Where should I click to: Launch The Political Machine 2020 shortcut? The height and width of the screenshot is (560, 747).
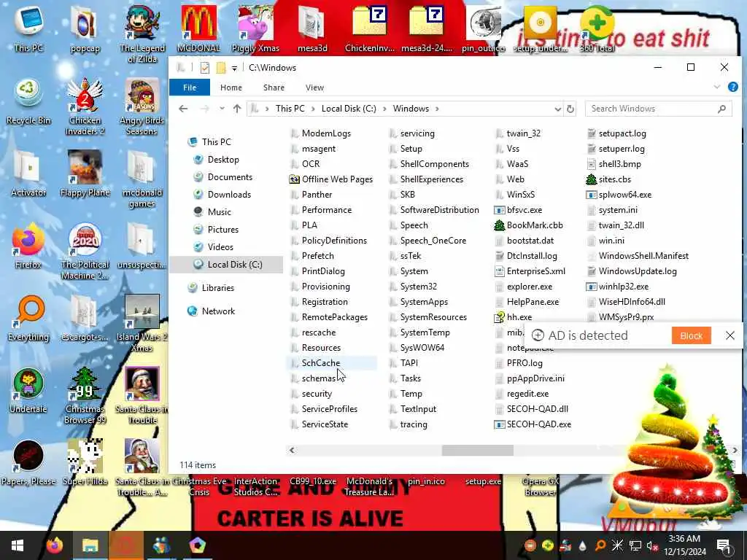click(85, 252)
